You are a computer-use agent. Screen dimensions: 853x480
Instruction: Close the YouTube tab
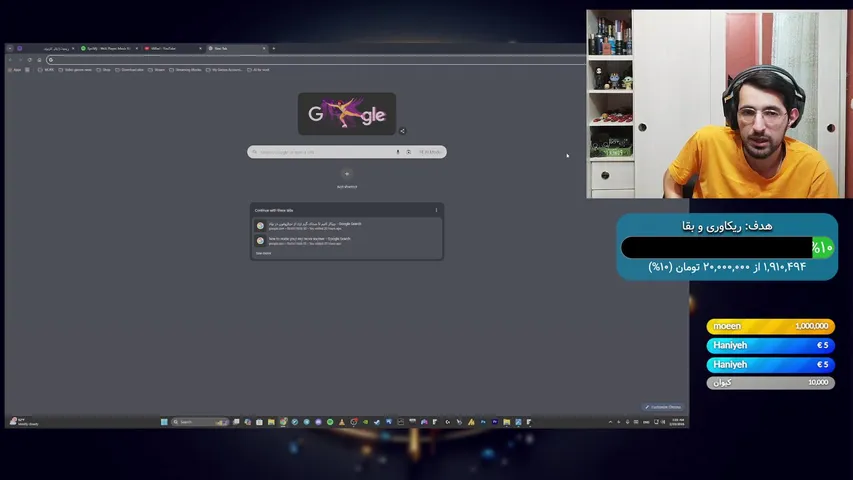200,48
